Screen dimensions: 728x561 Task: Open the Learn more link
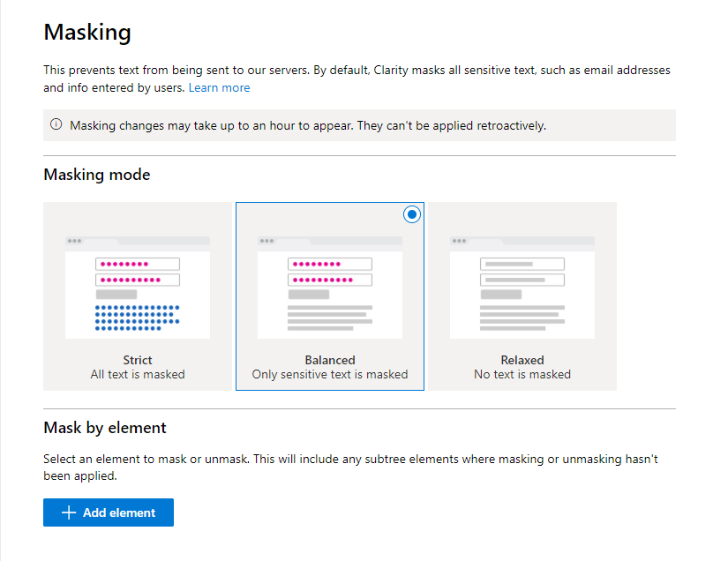point(219,87)
